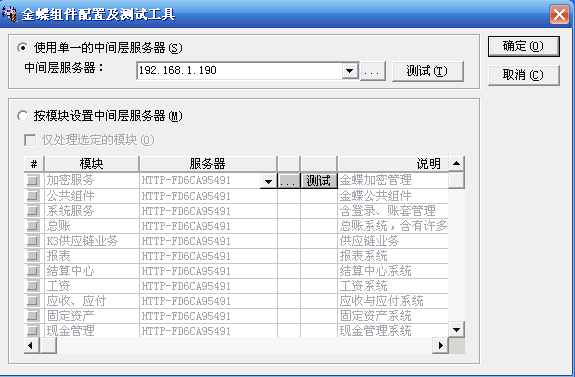Toggle row checkbox for 总账
Viewport: 575px width, 377px height.
(33, 226)
